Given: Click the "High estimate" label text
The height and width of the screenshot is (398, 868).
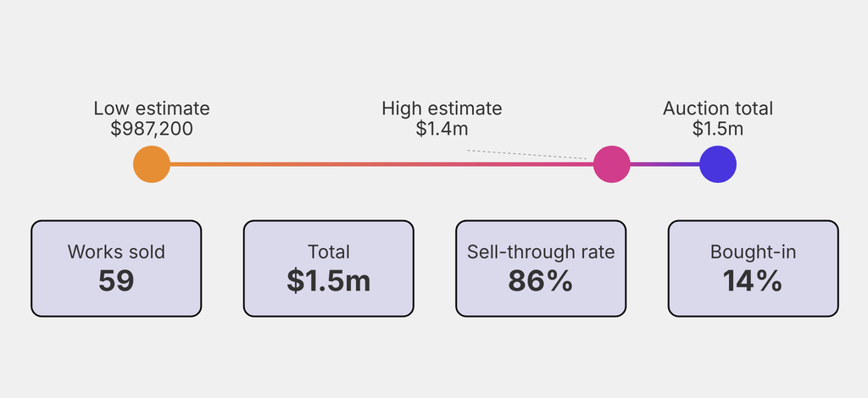Looking at the screenshot, I should [442, 108].
